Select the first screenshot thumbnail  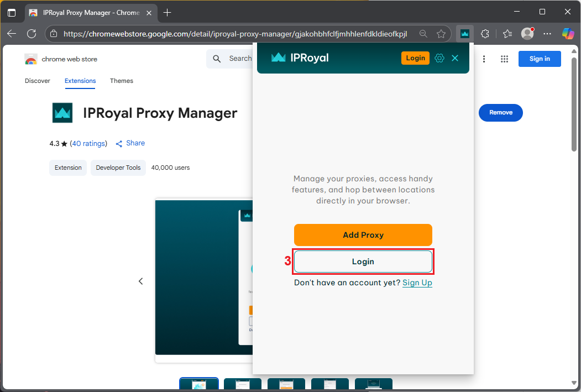[x=199, y=384]
